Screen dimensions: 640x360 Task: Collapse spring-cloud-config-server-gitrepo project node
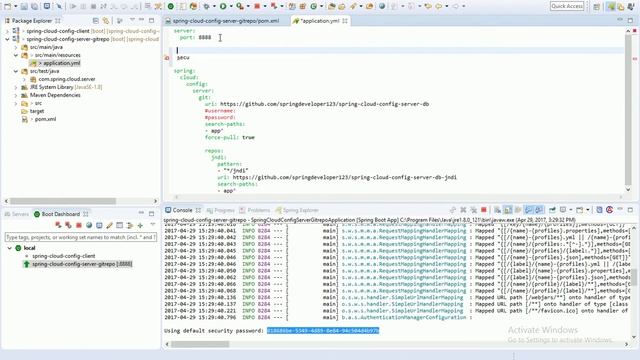point(7,39)
